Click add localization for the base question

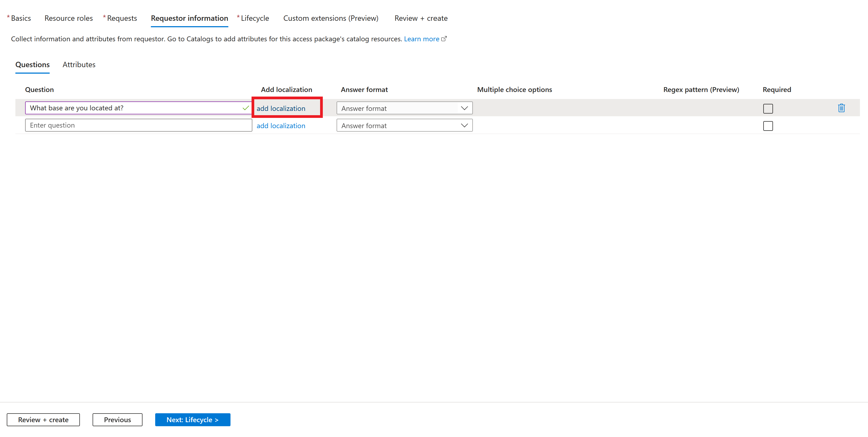coord(280,108)
